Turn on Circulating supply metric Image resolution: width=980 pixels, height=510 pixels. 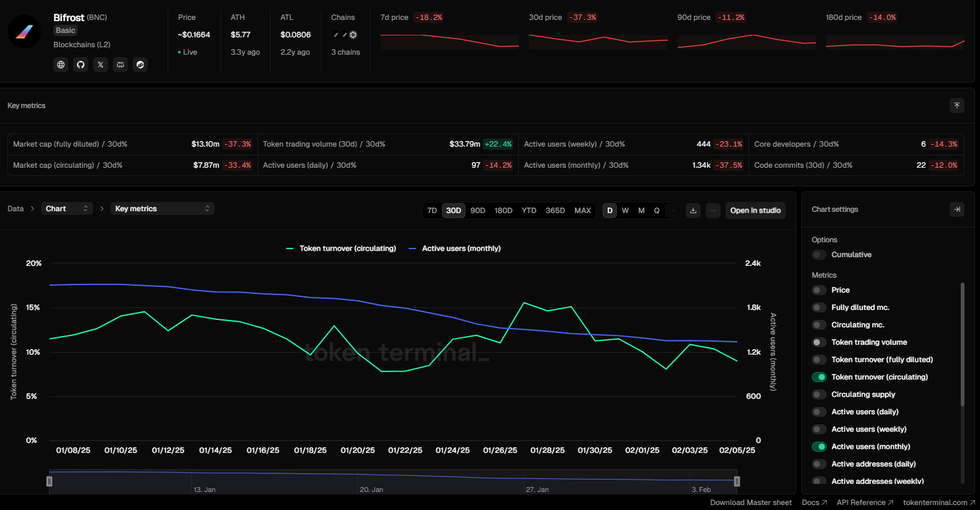(x=819, y=394)
